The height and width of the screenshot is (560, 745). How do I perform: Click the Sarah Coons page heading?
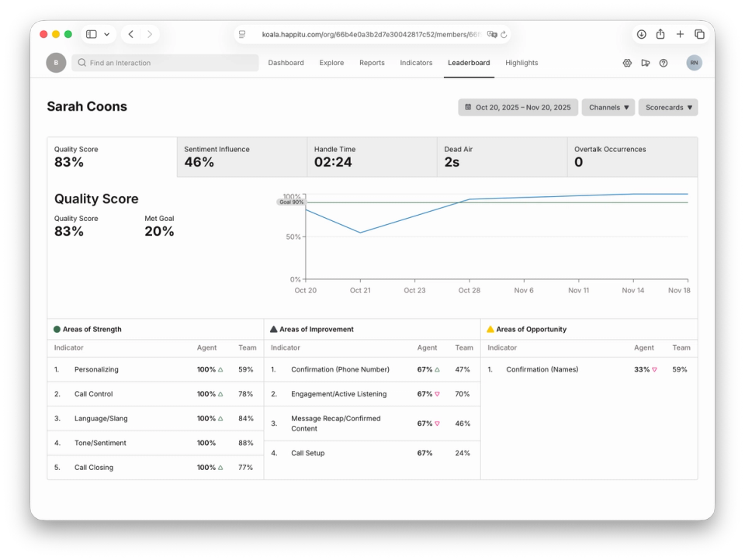pyautogui.click(x=87, y=106)
